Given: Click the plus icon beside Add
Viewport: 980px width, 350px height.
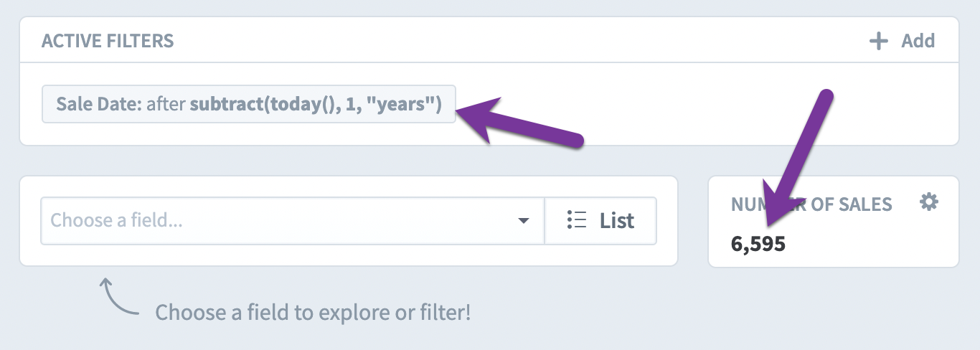Looking at the screenshot, I should tap(878, 41).
